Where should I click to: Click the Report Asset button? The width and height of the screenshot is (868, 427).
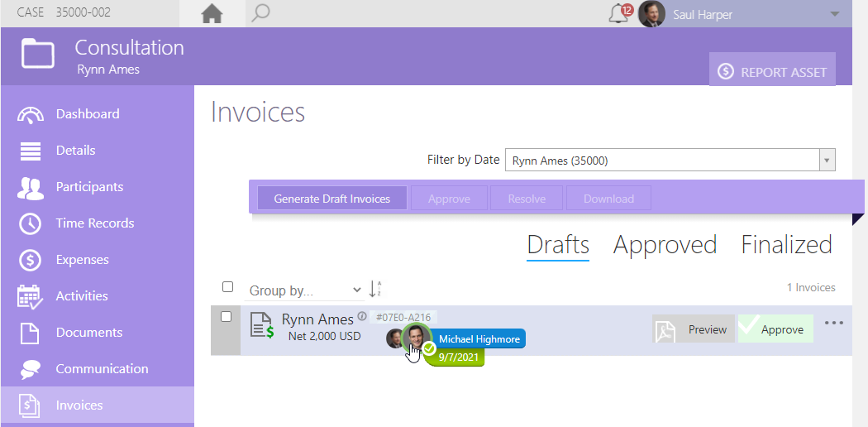click(x=772, y=71)
